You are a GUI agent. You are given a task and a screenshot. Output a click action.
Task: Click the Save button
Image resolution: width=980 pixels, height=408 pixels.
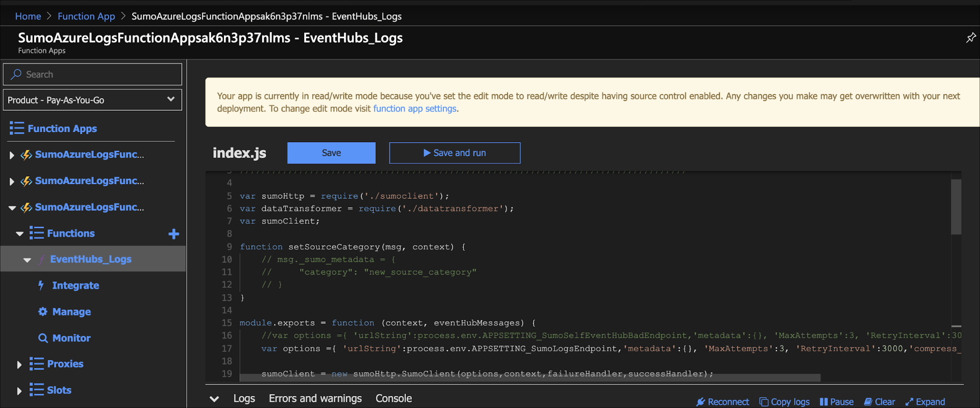331,153
